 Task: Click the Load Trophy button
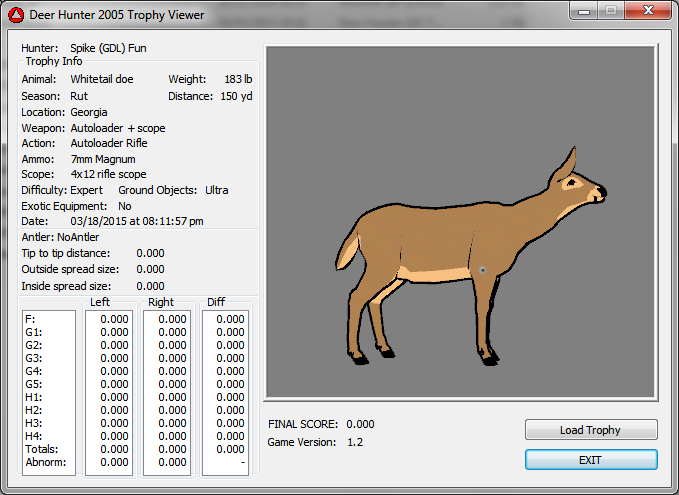pyautogui.click(x=591, y=430)
